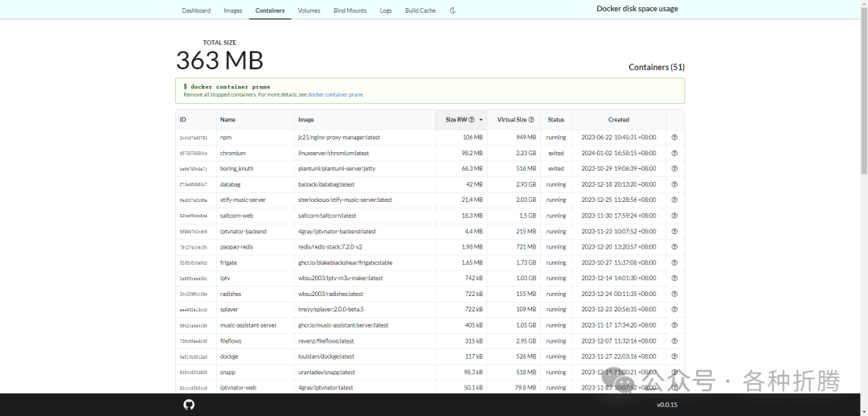
Task: Click the ghcr.io/blakeblackshear/frigate:stable image cell
Action: pyautogui.click(x=365, y=262)
